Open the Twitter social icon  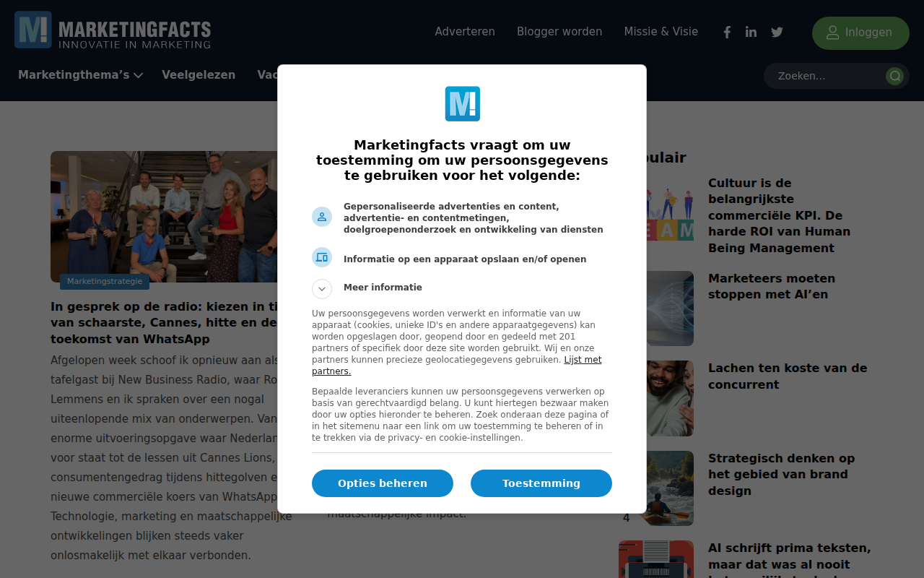click(x=777, y=32)
